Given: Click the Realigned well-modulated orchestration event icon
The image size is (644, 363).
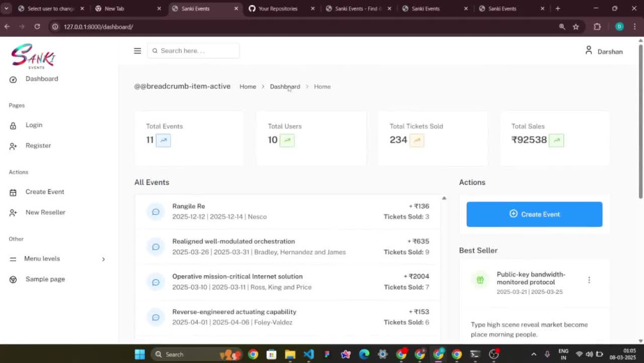Looking at the screenshot, I should point(156,247).
